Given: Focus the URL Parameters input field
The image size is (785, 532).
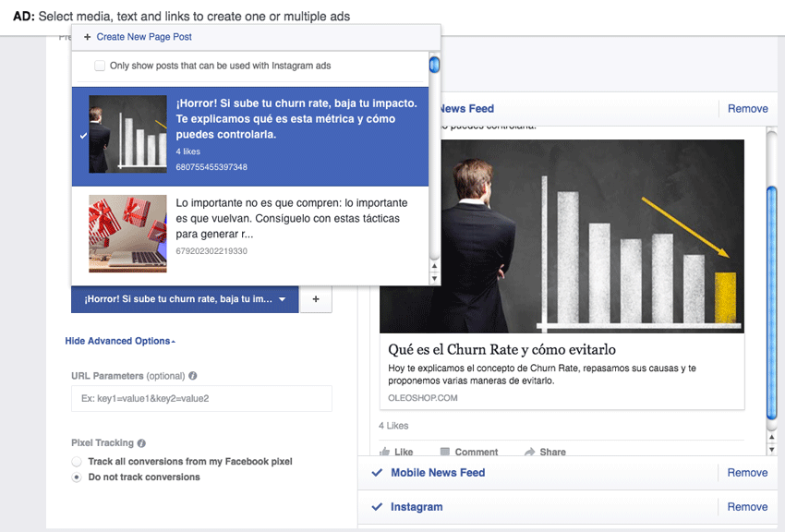Looking at the screenshot, I should click(x=201, y=398).
